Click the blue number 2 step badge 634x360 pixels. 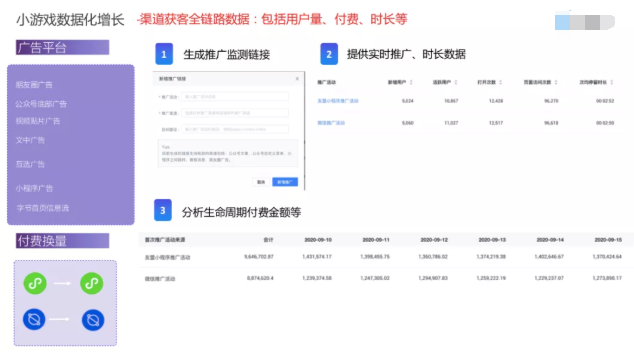click(329, 54)
